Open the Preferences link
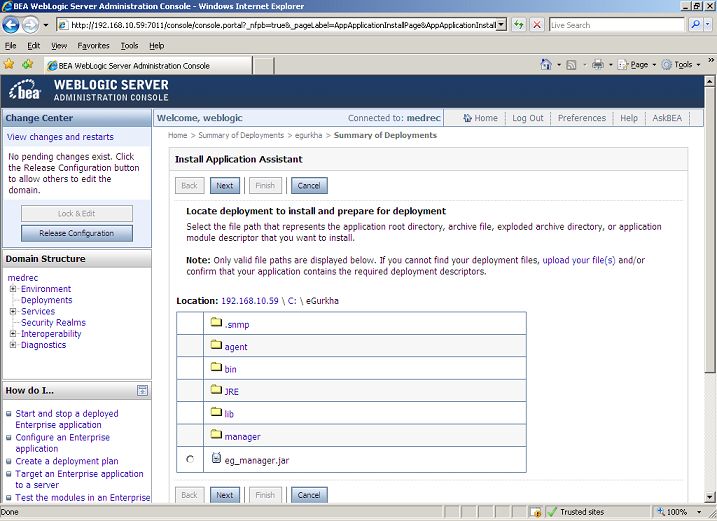The width and height of the screenshot is (717, 521). tap(582, 118)
